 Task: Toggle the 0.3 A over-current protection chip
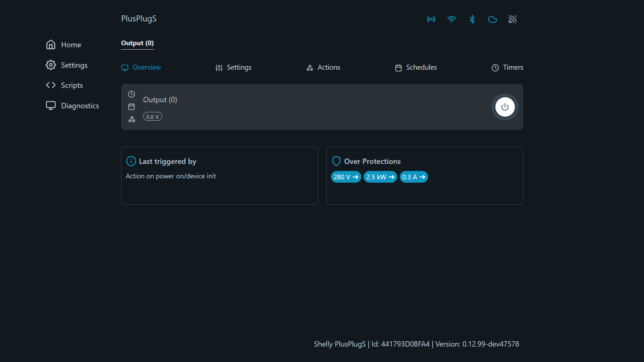pos(414,177)
